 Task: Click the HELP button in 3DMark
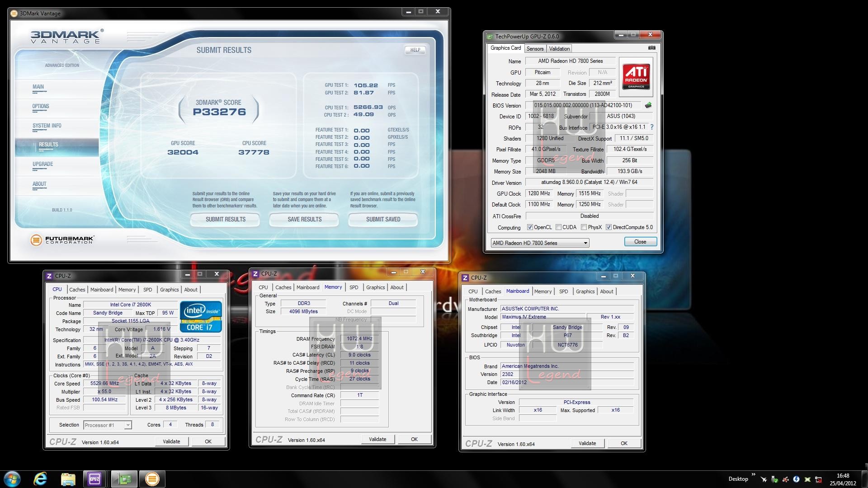415,50
